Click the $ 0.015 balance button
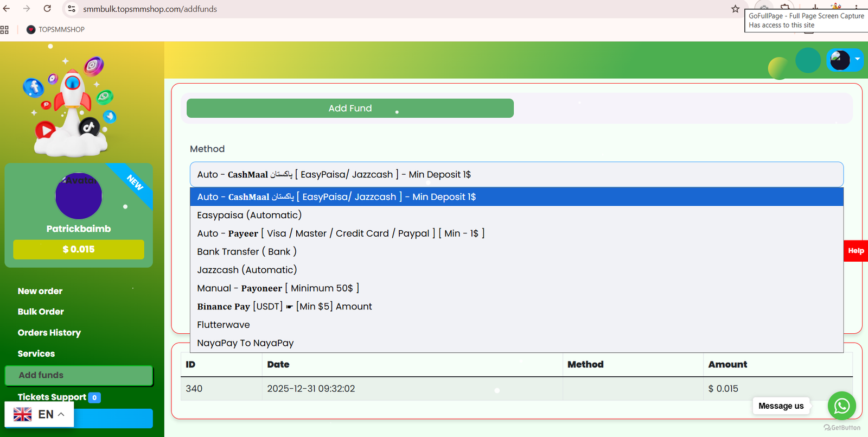The image size is (868, 437). coord(79,249)
